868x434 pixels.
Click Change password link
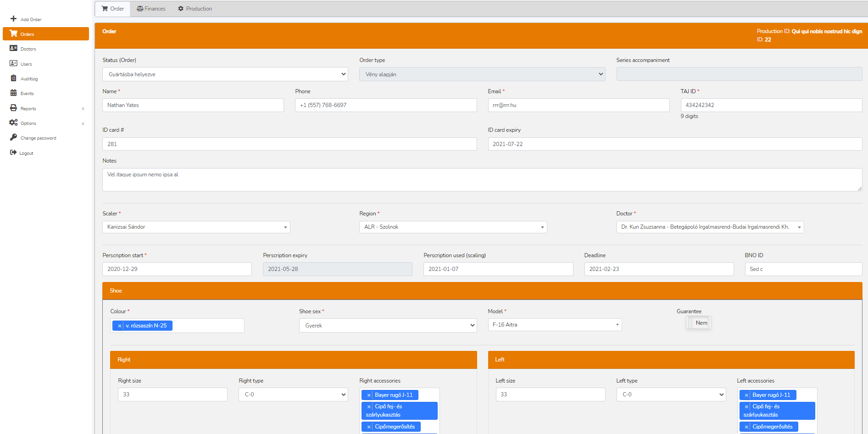pyautogui.click(x=38, y=138)
